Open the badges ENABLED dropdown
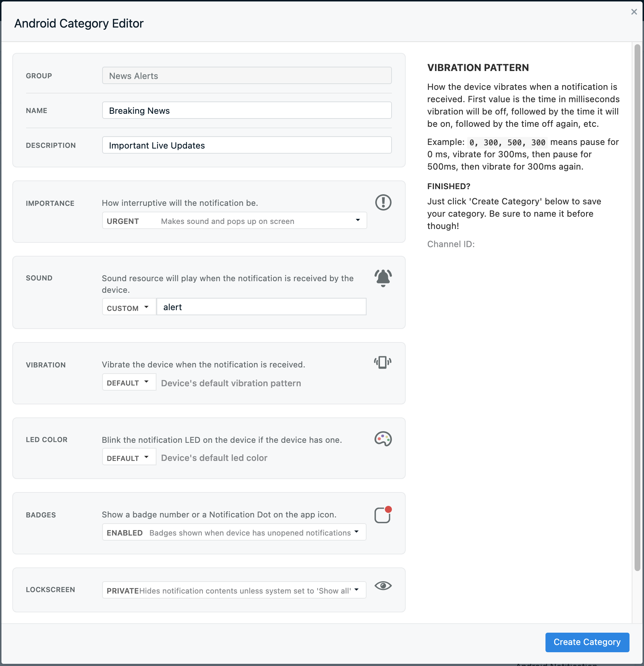The image size is (644, 666). pos(234,532)
